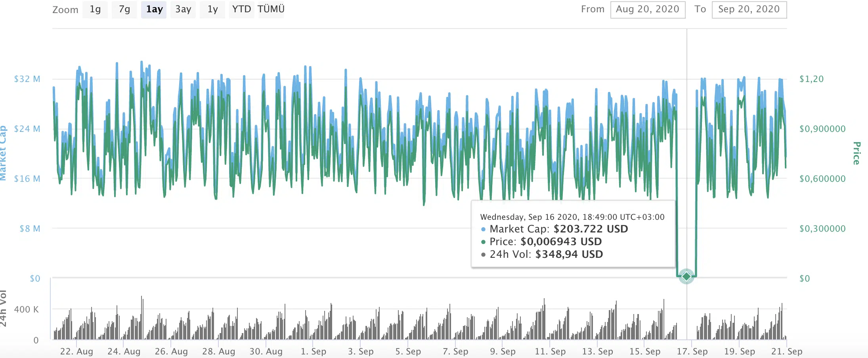Click the 1. Sep date label
This screenshot has height=358, width=868.
313,351
